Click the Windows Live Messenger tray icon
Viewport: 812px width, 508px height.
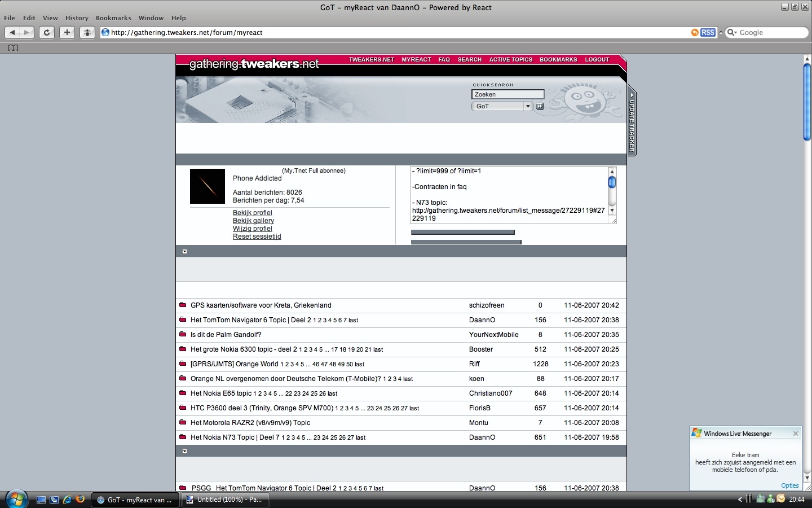tap(770, 499)
